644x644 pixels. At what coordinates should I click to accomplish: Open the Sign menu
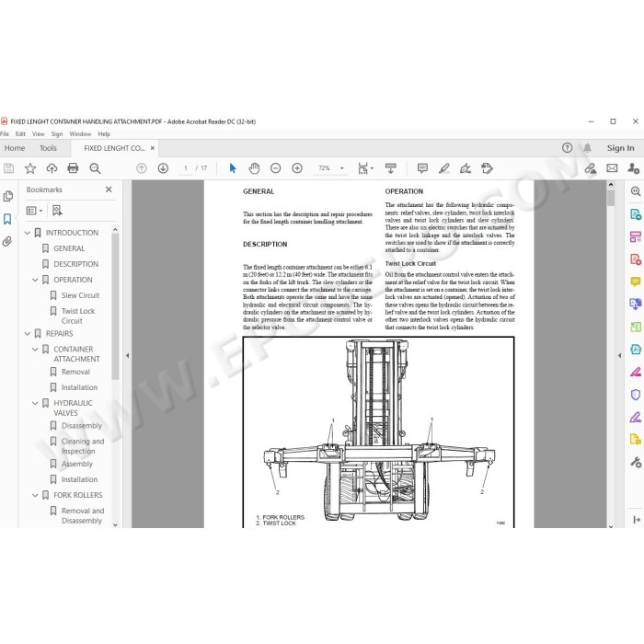pyautogui.click(x=57, y=134)
